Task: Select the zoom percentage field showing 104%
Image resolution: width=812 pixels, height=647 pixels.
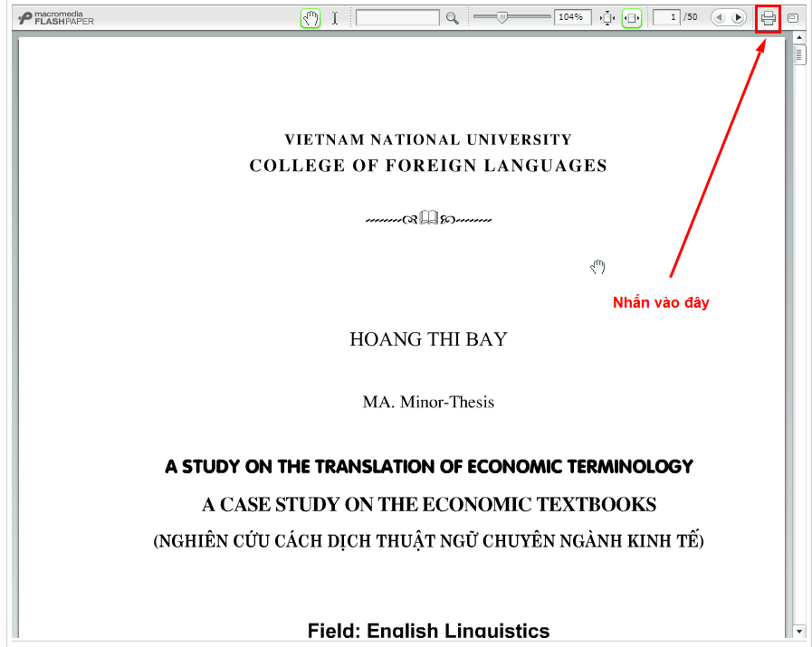Action: tap(571, 16)
